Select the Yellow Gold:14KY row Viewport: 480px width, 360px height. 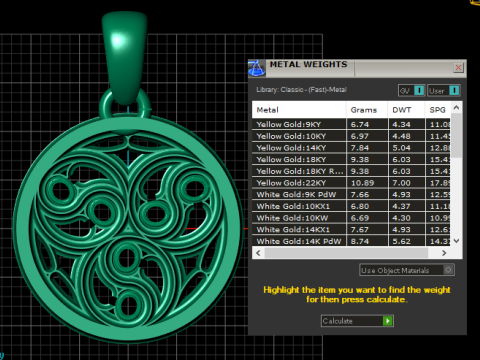tap(351, 148)
